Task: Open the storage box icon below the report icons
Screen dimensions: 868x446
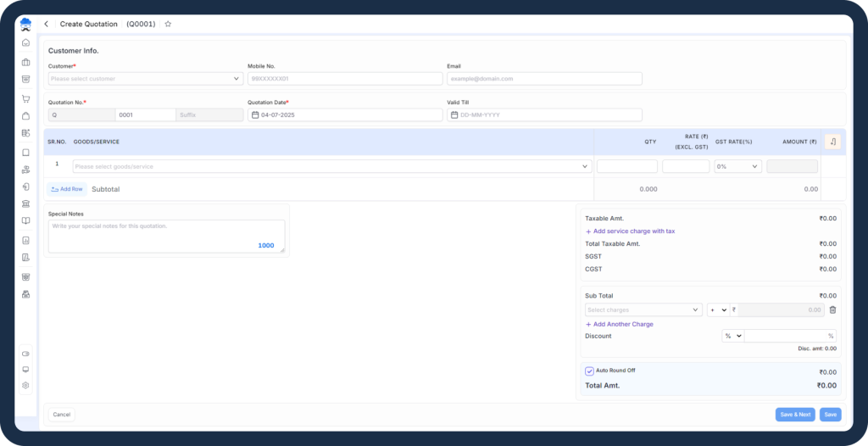Action: tap(25, 277)
